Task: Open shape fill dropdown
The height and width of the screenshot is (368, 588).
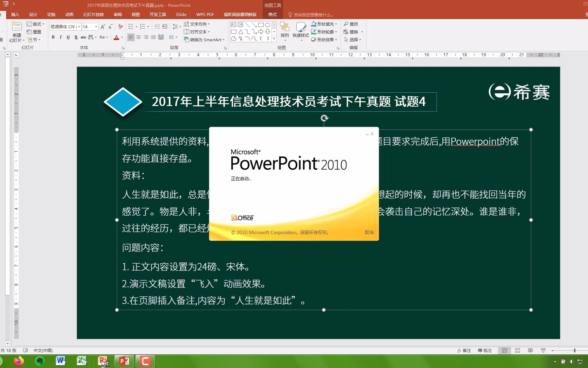Action: 324,24
